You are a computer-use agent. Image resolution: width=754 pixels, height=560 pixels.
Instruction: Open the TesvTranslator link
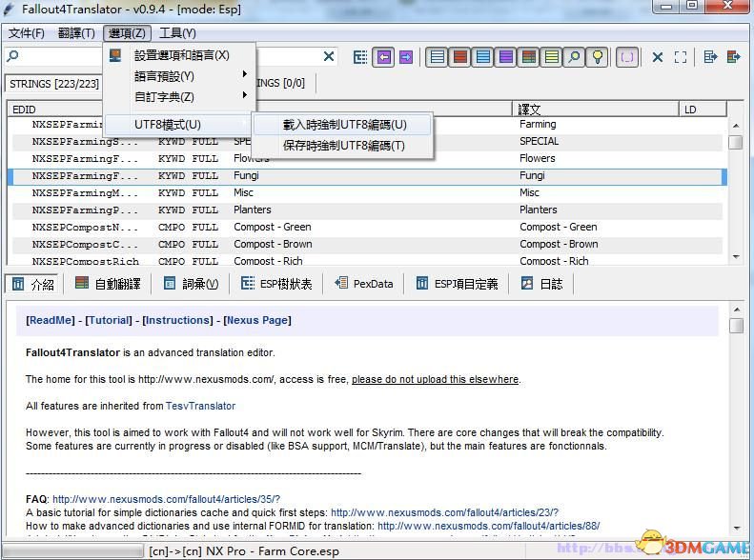200,406
